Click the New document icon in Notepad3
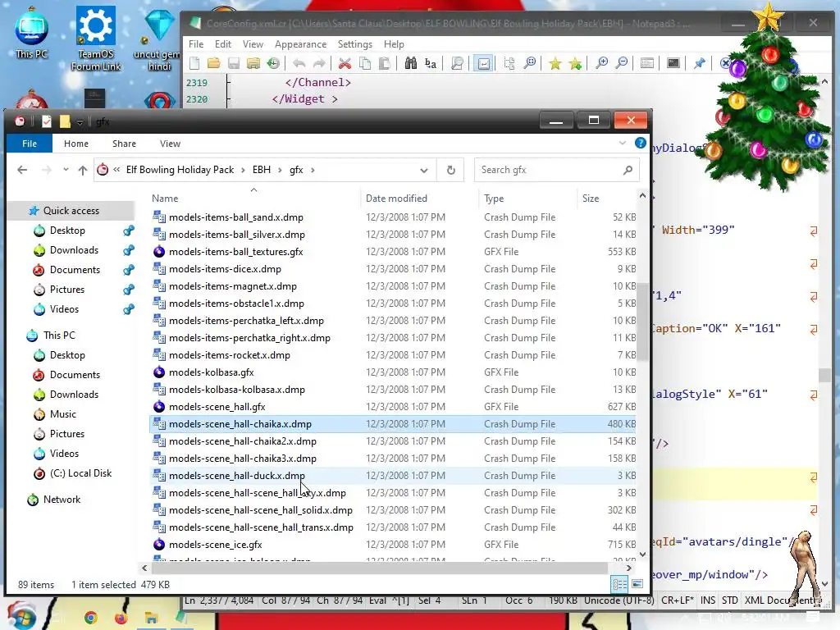The height and width of the screenshot is (630, 840). (194, 64)
